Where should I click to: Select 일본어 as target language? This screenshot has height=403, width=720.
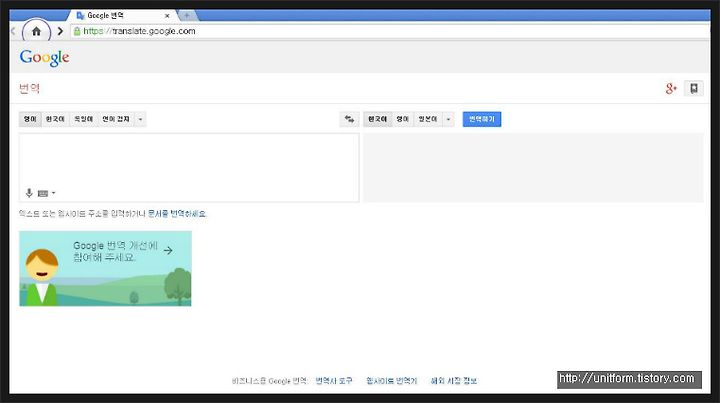428,119
